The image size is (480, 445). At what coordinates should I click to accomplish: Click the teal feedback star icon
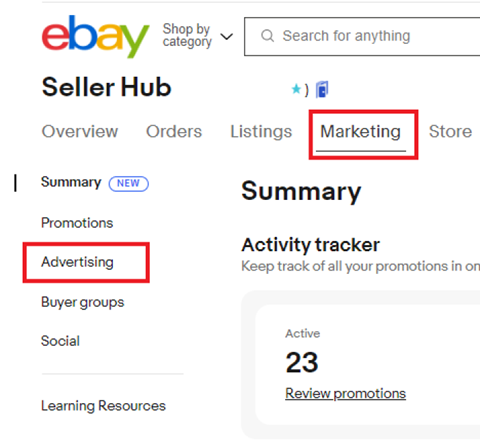tap(296, 89)
